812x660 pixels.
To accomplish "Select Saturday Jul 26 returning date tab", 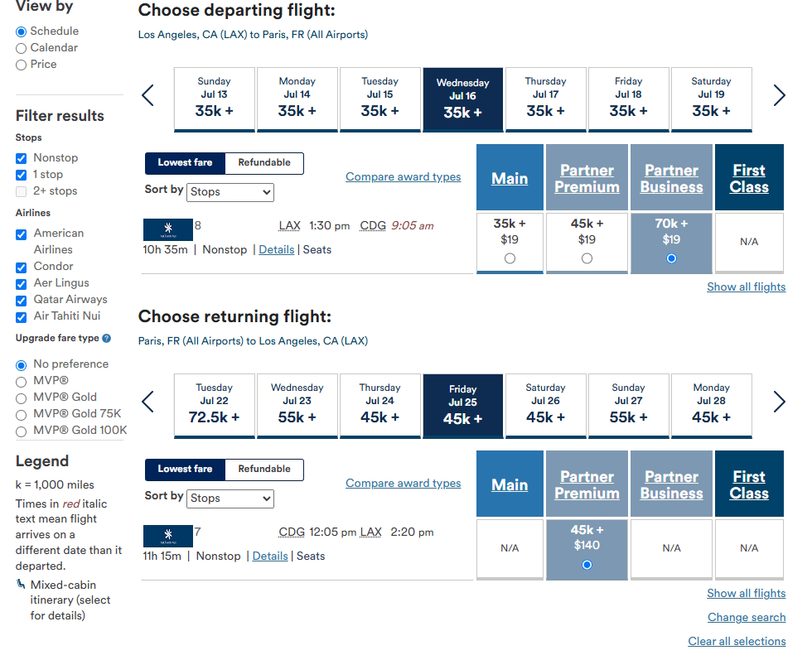I will (x=546, y=406).
